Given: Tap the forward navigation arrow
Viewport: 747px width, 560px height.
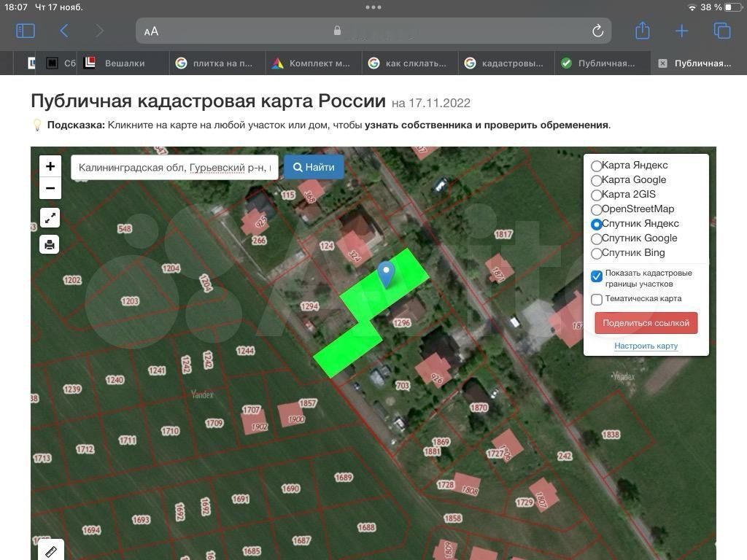Looking at the screenshot, I should (x=99, y=31).
